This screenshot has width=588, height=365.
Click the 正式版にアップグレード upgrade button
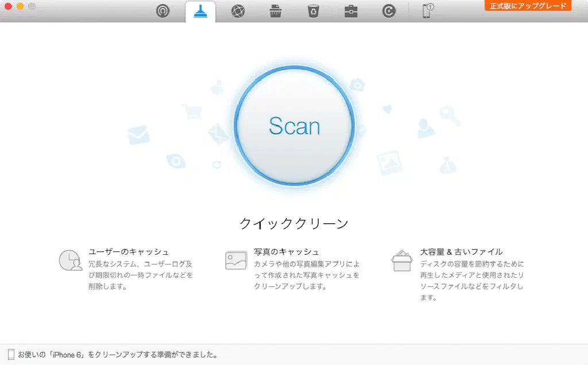[528, 6]
